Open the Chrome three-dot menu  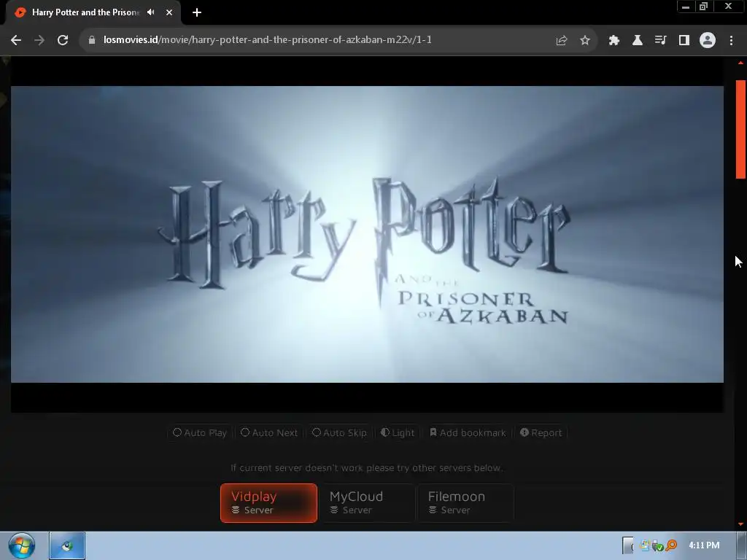(x=731, y=41)
